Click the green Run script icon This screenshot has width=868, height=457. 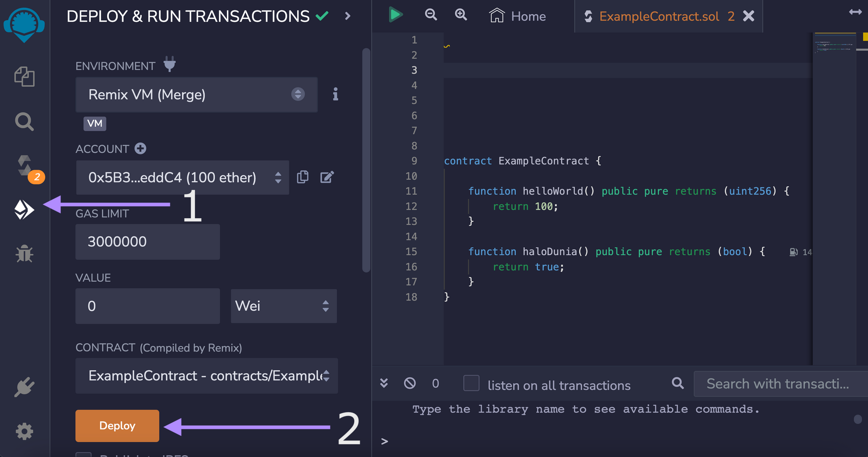tap(395, 15)
